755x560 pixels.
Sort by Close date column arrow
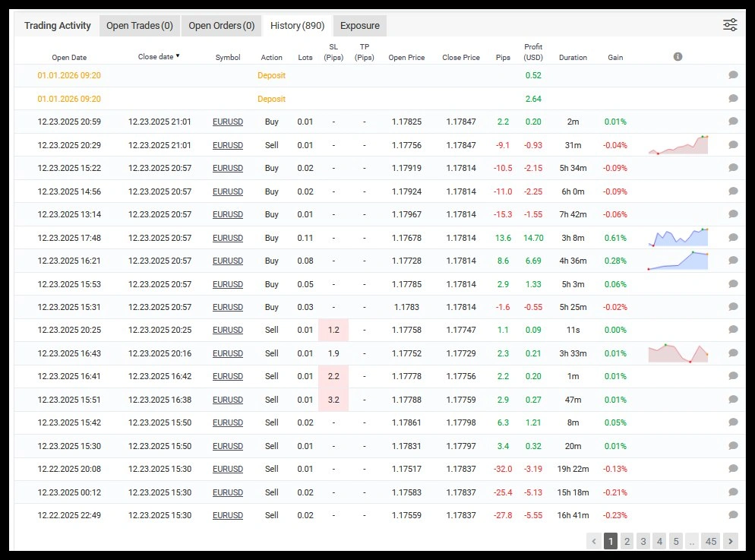click(x=178, y=55)
